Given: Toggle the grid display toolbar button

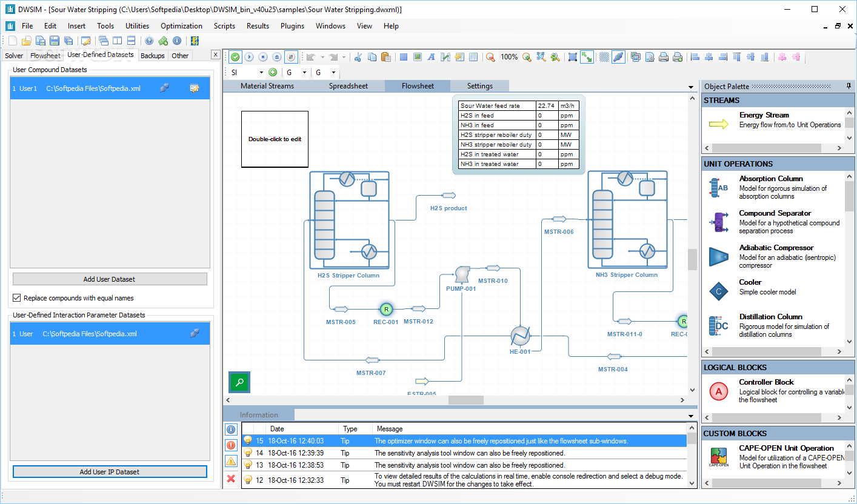Looking at the screenshot, I should (x=604, y=57).
